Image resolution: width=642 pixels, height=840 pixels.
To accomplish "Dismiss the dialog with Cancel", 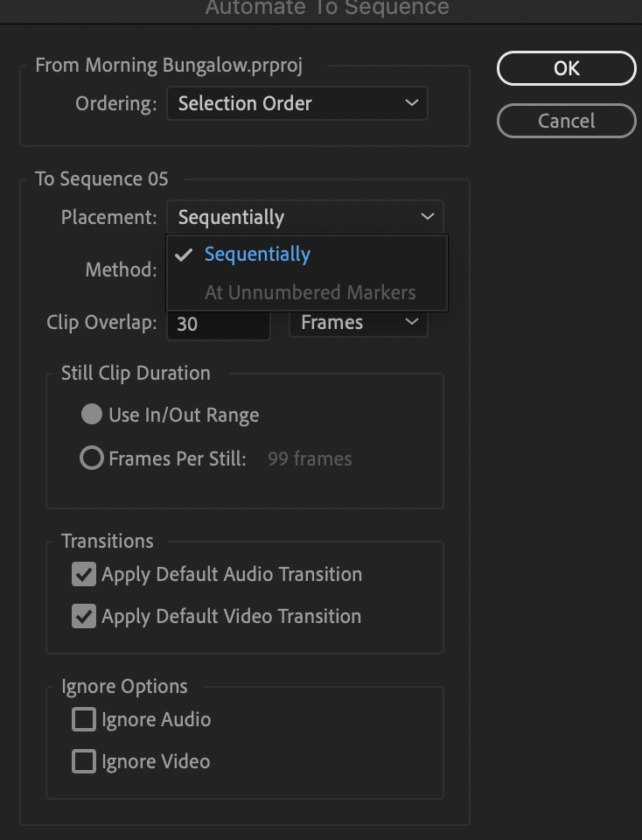I will point(566,121).
